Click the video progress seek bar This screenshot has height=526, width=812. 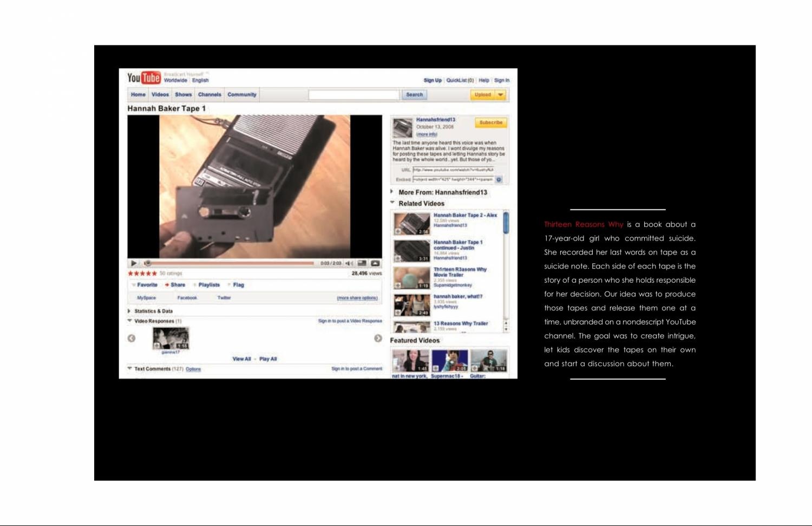(230, 263)
